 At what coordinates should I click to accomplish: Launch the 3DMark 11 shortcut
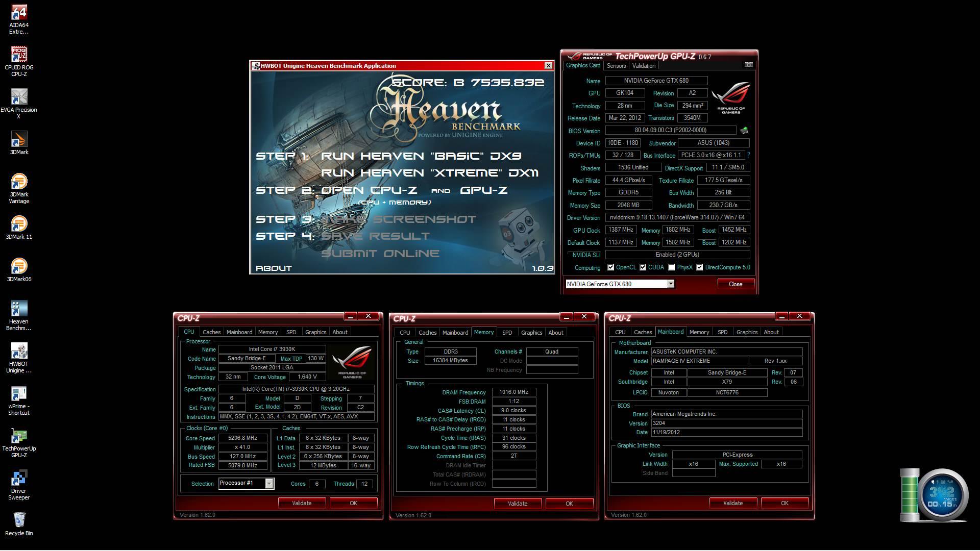click(x=19, y=228)
